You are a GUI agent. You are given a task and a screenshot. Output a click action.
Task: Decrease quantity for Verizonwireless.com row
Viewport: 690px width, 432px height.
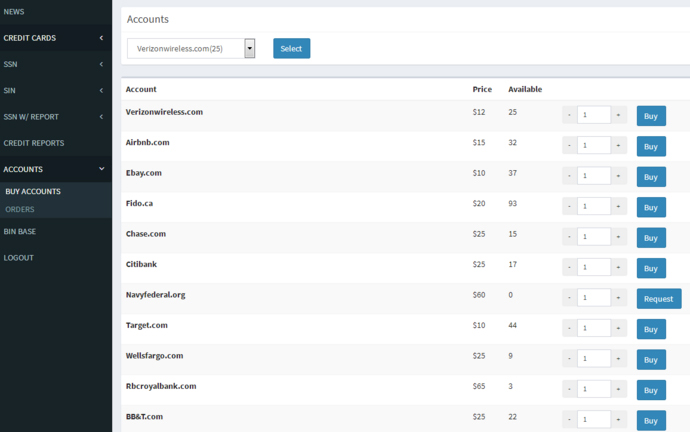tap(569, 115)
